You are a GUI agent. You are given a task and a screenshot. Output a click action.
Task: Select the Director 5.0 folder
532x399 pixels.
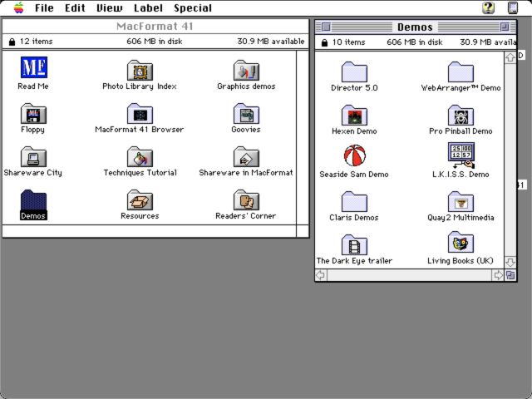pyautogui.click(x=354, y=72)
